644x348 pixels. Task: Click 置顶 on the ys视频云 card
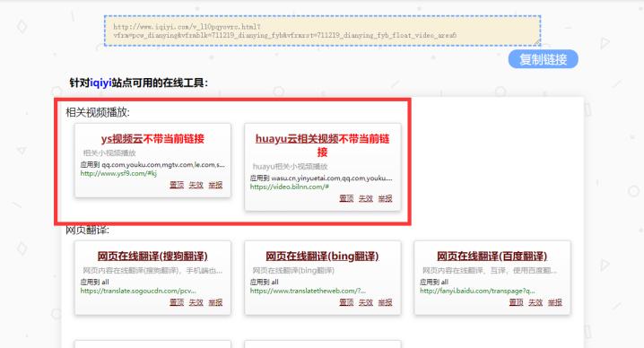[x=177, y=185]
